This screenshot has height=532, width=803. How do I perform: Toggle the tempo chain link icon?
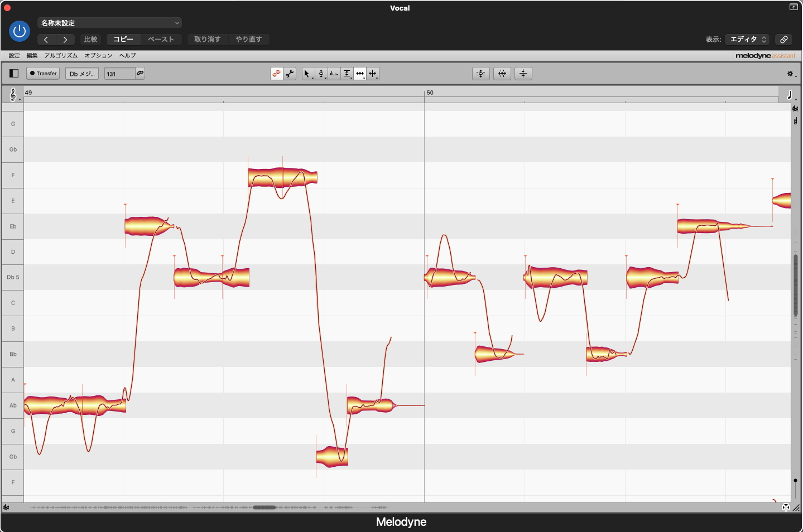[140, 73]
